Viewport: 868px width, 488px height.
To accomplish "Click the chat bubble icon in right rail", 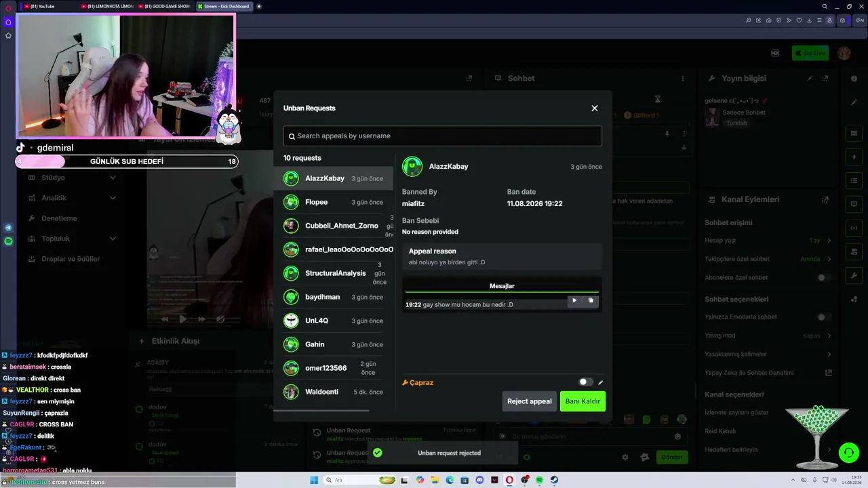I will point(854,204).
